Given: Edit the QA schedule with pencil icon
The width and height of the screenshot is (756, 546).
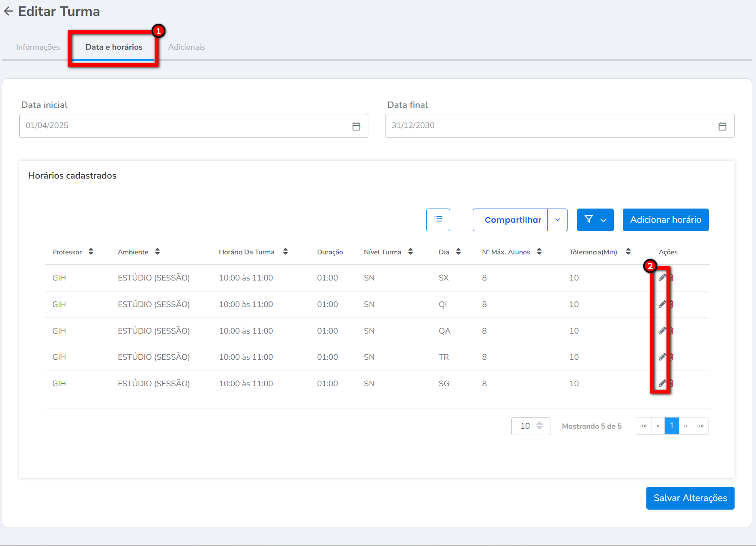Looking at the screenshot, I should tap(662, 331).
